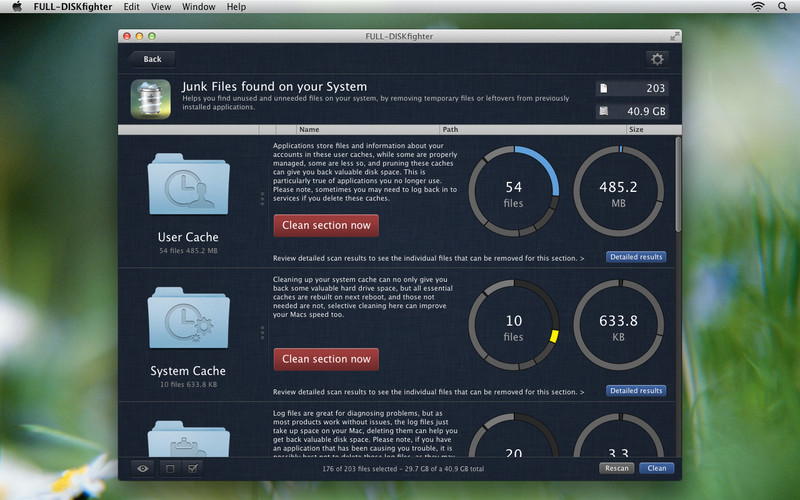
Task: Toggle fullscreen arrows in title bar
Action: point(674,36)
